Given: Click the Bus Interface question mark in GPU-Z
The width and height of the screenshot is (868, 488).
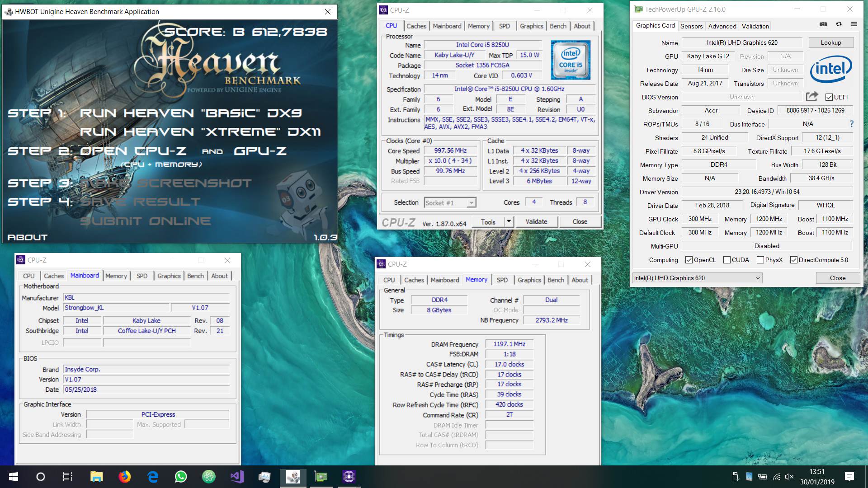Looking at the screenshot, I should 852,124.
